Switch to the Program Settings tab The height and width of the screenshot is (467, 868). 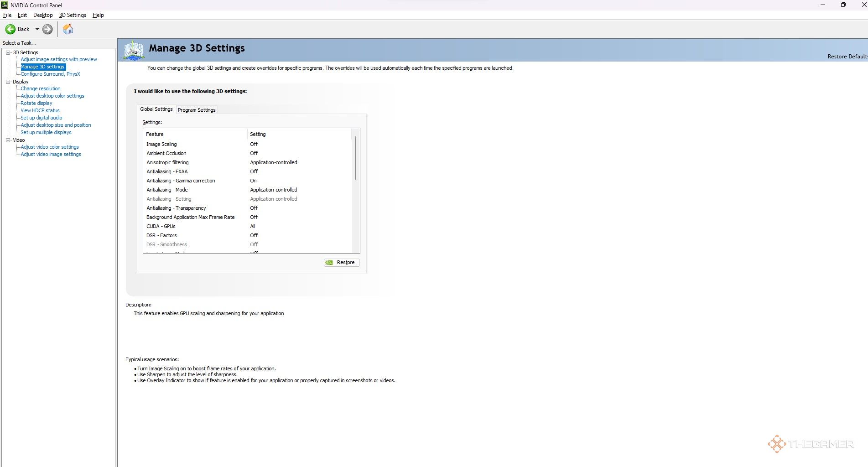tap(197, 110)
